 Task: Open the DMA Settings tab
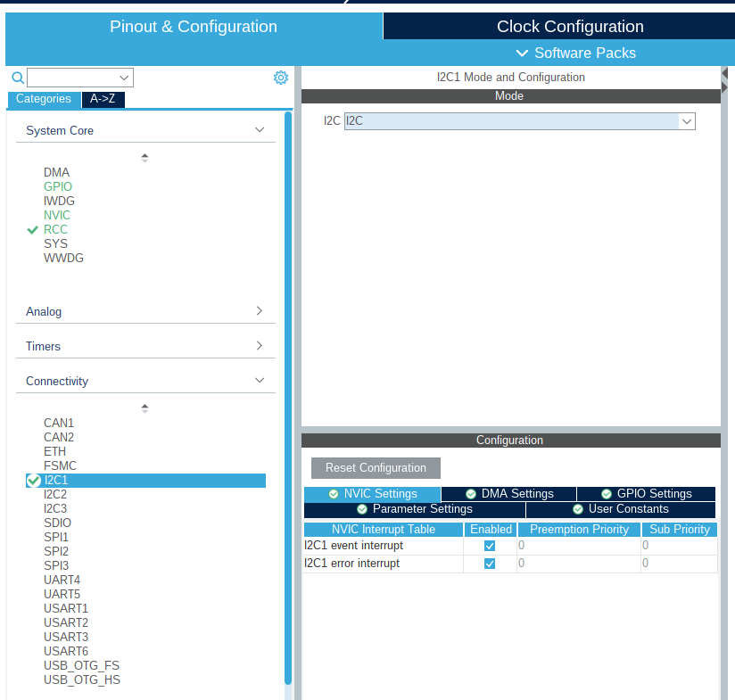509,494
